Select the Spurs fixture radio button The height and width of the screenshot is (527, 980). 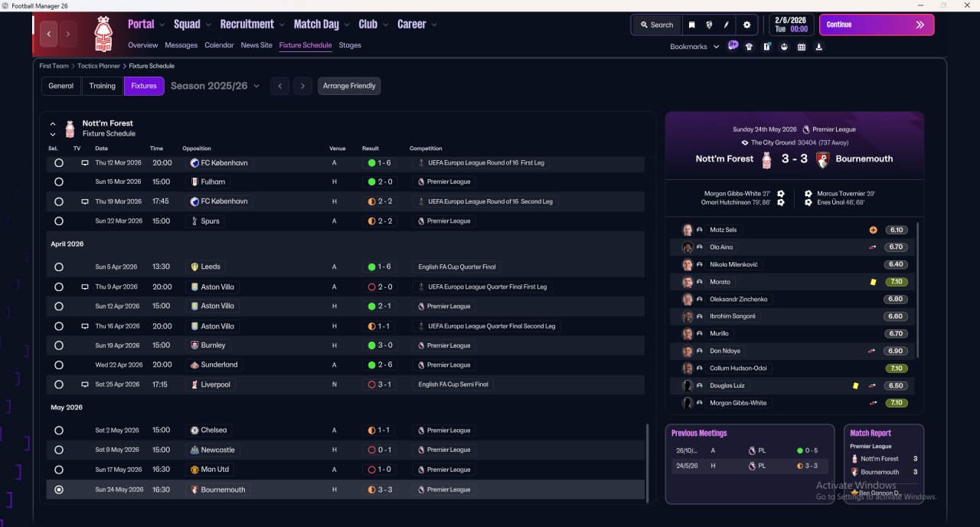[59, 221]
